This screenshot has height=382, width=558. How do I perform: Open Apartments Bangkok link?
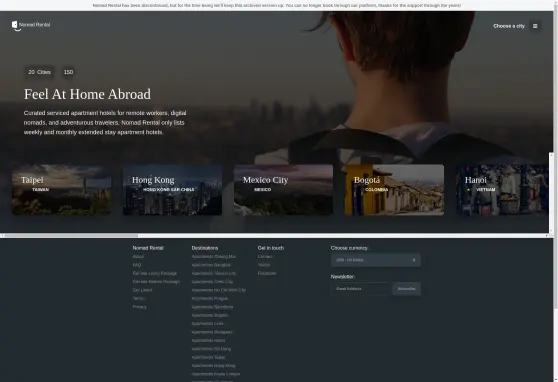[x=211, y=265]
